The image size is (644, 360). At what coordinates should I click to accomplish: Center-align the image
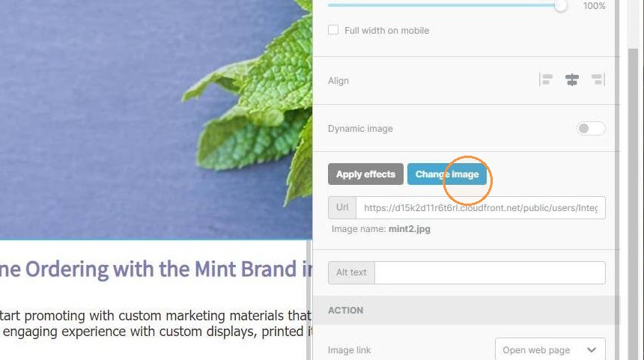point(571,79)
